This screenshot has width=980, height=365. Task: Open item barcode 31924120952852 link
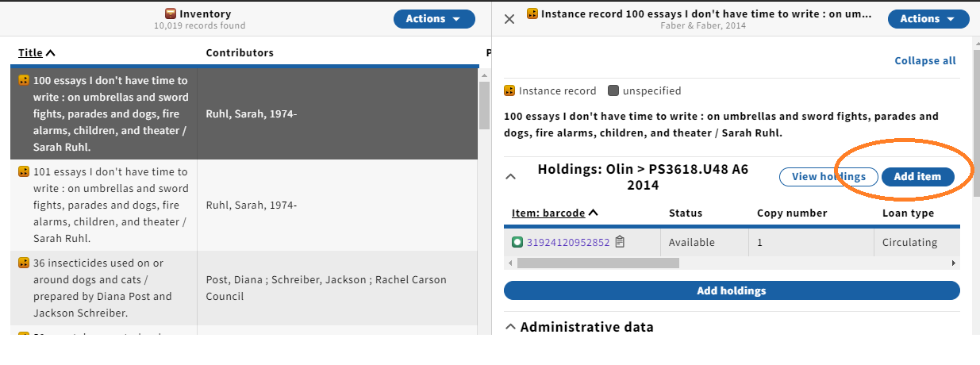tap(568, 242)
